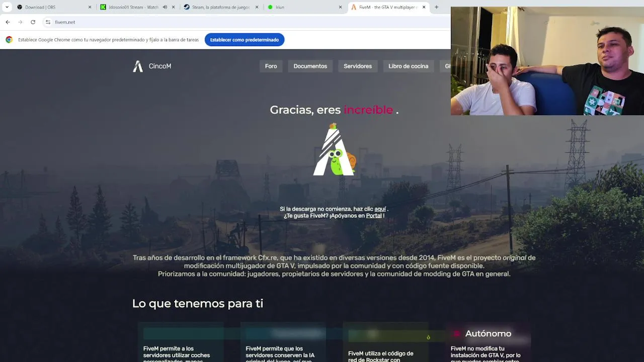
Task: Click Establecer como predeterminado button
Action: 245,40
